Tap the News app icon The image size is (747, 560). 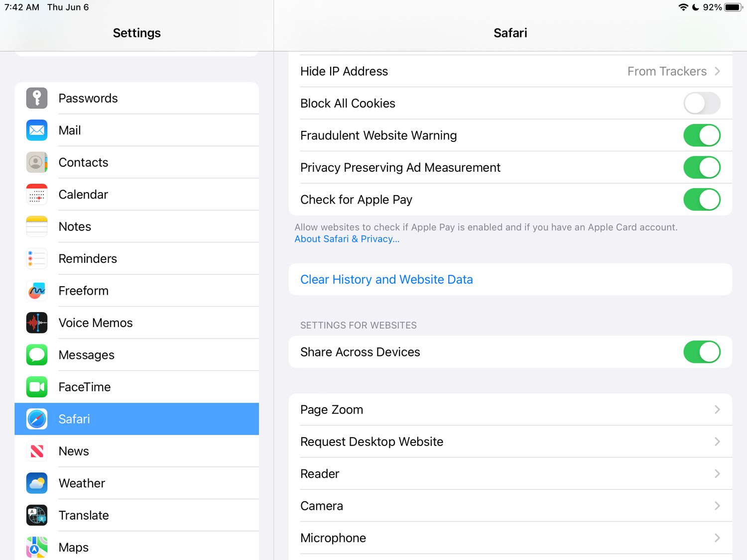[x=37, y=451]
